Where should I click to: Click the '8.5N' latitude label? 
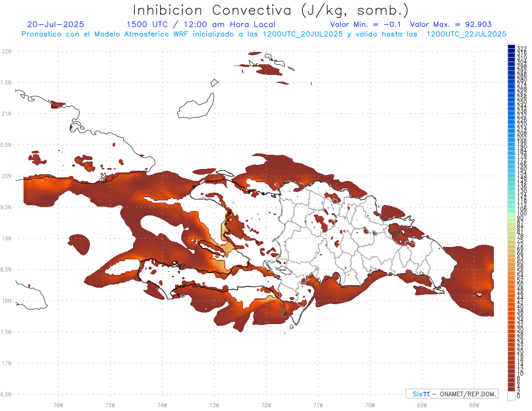click(7, 270)
